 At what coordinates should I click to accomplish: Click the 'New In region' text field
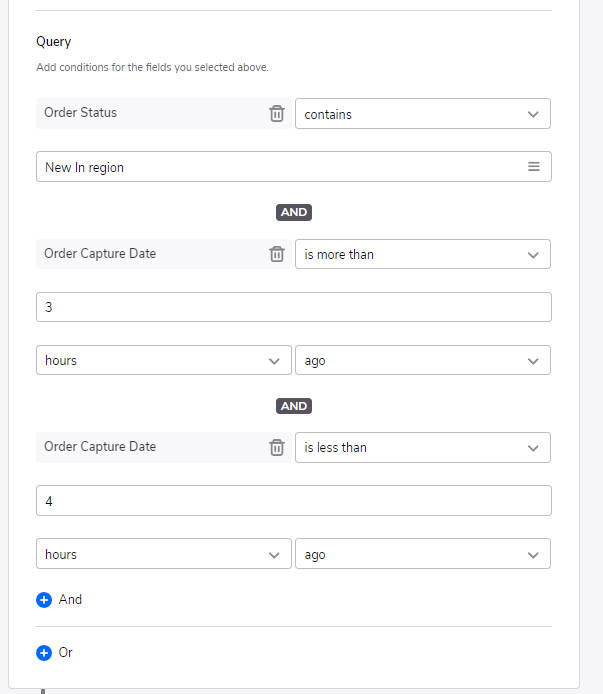(x=294, y=166)
